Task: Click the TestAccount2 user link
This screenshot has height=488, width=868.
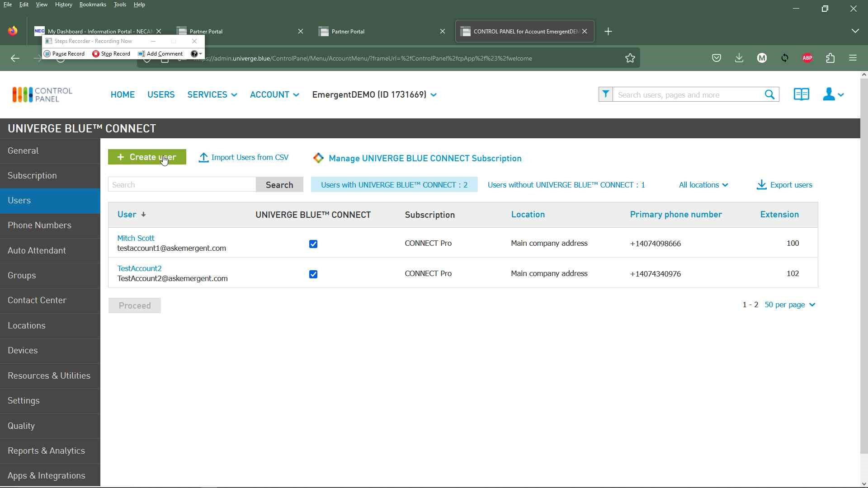Action: pyautogui.click(x=139, y=268)
